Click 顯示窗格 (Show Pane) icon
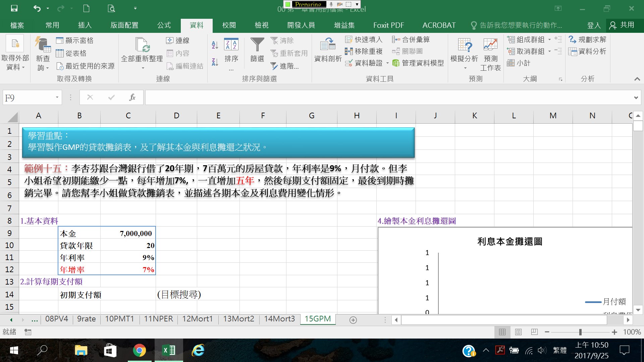Viewport: 644px width, 362px height. point(60,41)
